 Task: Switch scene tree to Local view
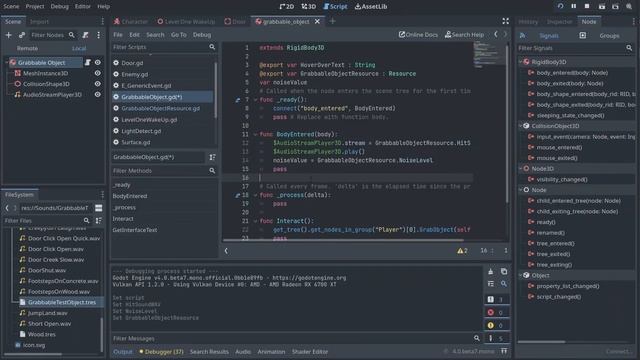click(79, 48)
